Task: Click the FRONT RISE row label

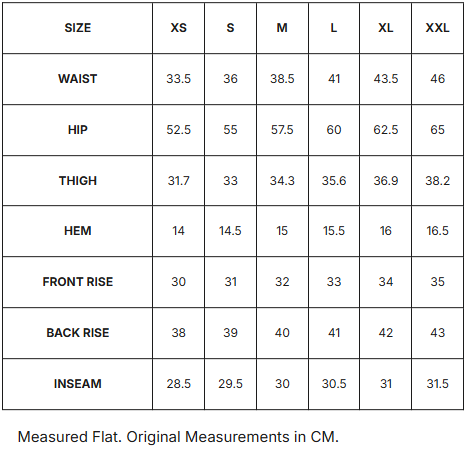Action: tap(78, 282)
